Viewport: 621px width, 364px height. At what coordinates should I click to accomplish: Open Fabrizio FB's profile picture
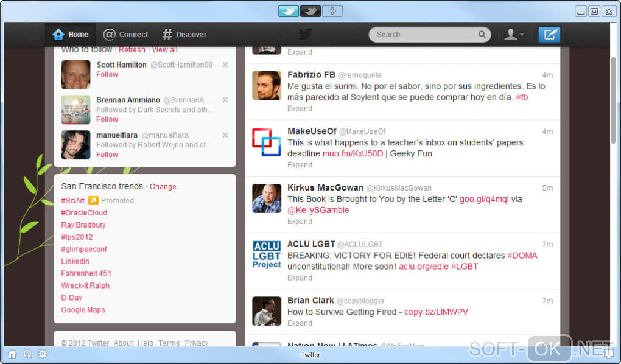267,85
